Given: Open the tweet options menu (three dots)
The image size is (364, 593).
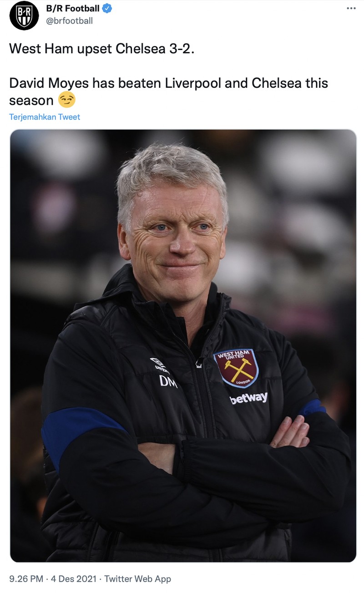Looking at the screenshot, I should tap(350, 8).
